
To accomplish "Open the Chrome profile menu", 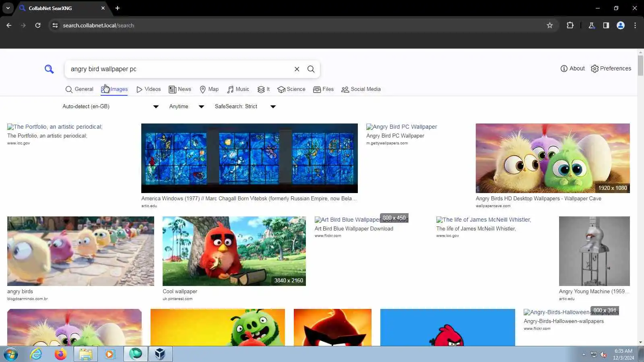I will coord(621,25).
